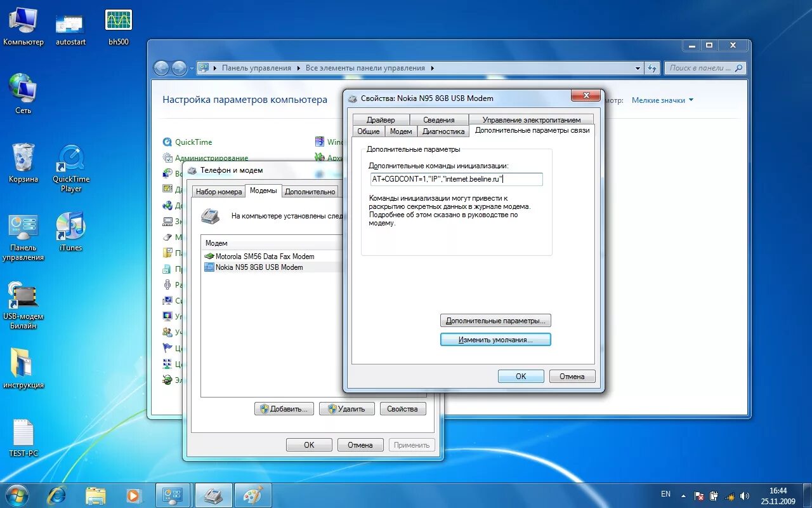
Task: Go back in Control Panel window
Action: pyautogui.click(x=162, y=68)
